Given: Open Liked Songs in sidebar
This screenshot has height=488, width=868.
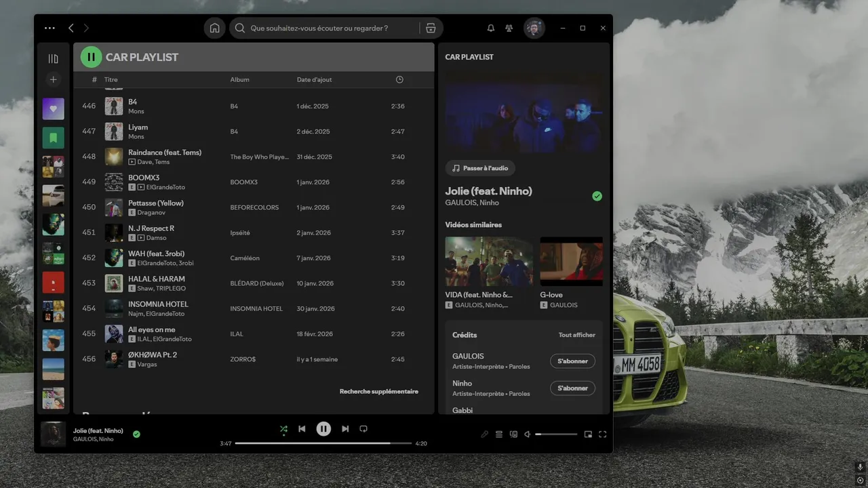Looking at the screenshot, I should (x=54, y=108).
